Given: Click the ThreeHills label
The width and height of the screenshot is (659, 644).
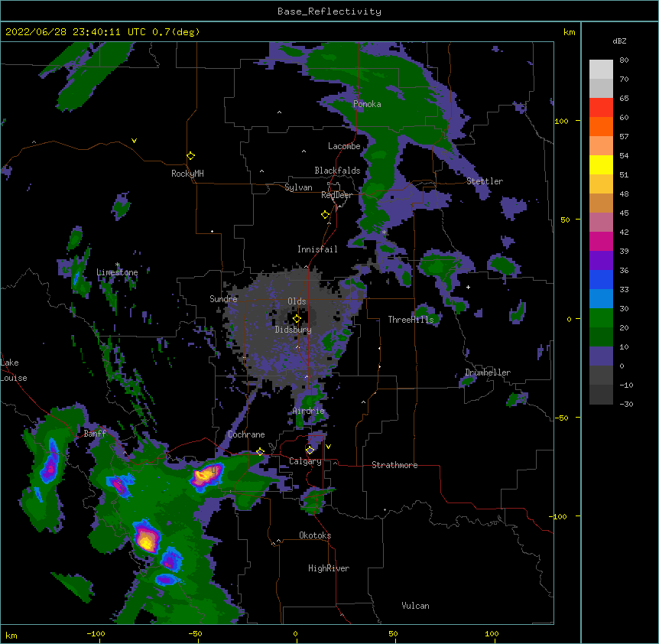Looking at the screenshot, I should click(411, 320).
